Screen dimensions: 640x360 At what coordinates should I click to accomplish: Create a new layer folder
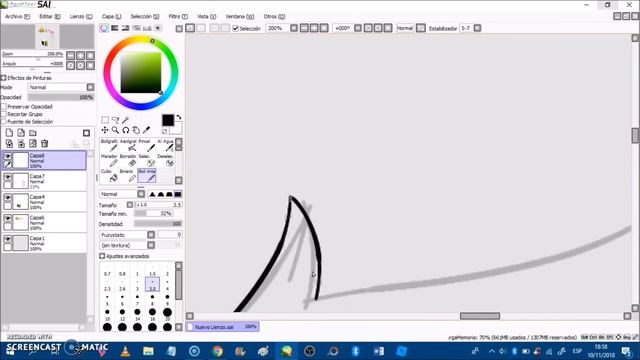33,133
